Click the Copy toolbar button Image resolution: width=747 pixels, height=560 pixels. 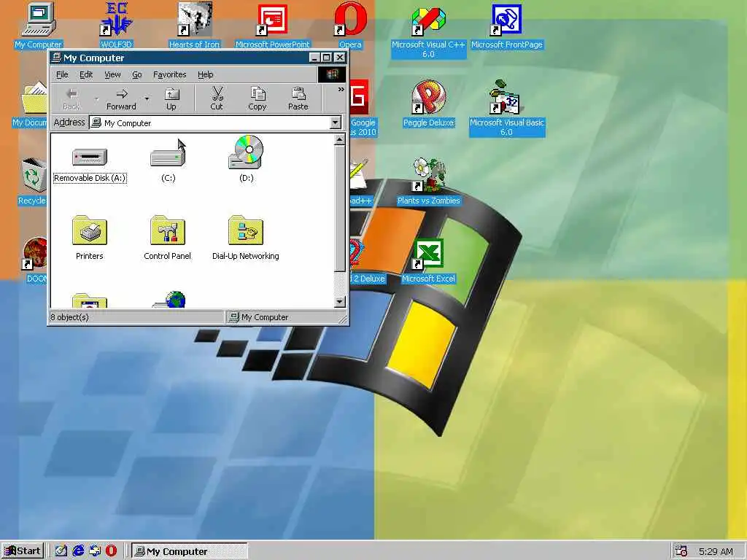[x=258, y=99]
